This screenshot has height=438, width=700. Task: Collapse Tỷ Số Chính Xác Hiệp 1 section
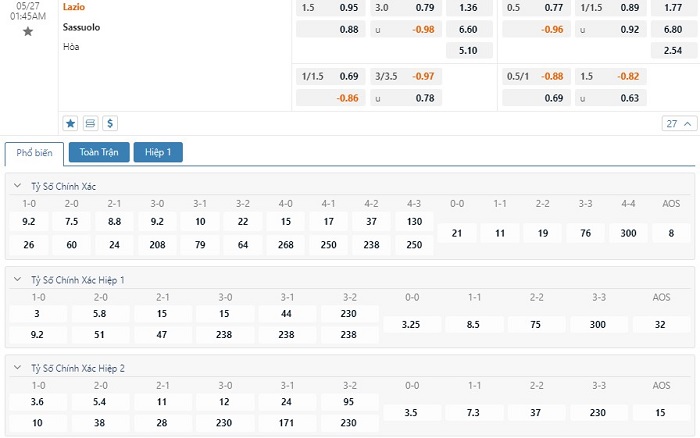pyautogui.click(x=17, y=279)
